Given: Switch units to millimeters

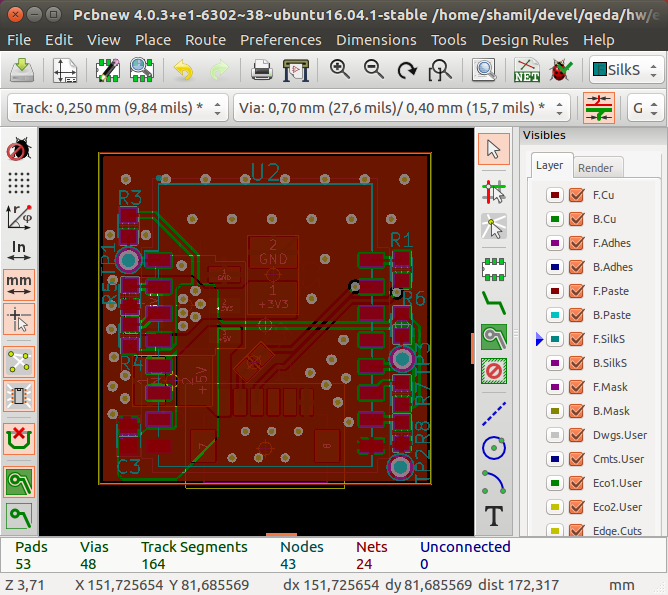Looking at the screenshot, I should coord(19,285).
